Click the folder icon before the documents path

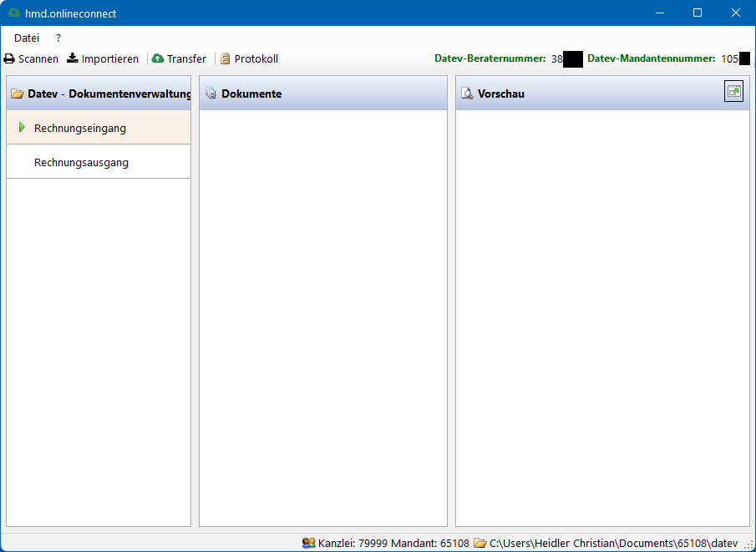[x=478, y=543]
